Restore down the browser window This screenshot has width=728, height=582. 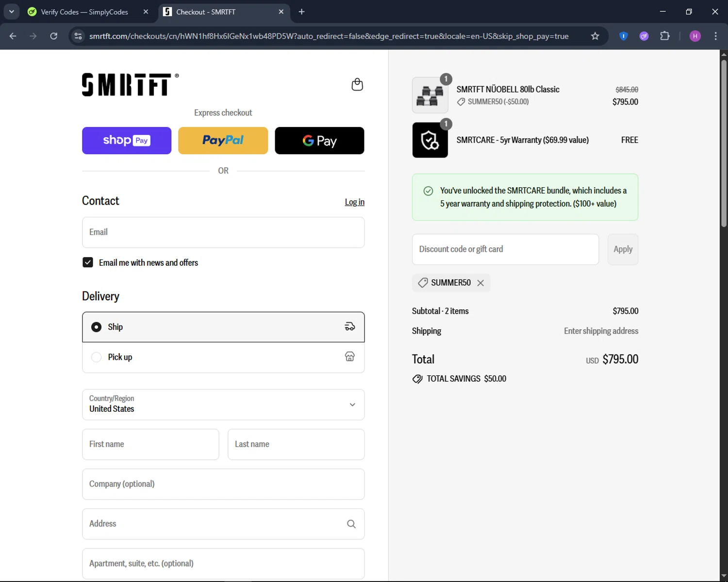pyautogui.click(x=689, y=12)
